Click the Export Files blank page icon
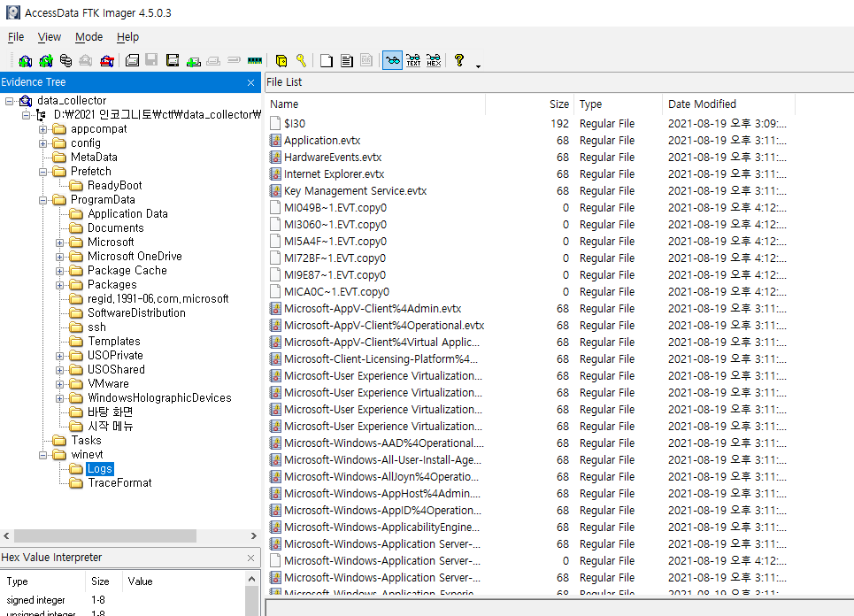The height and width of the screenshot is (616, 854). click(x=327, y=60)
